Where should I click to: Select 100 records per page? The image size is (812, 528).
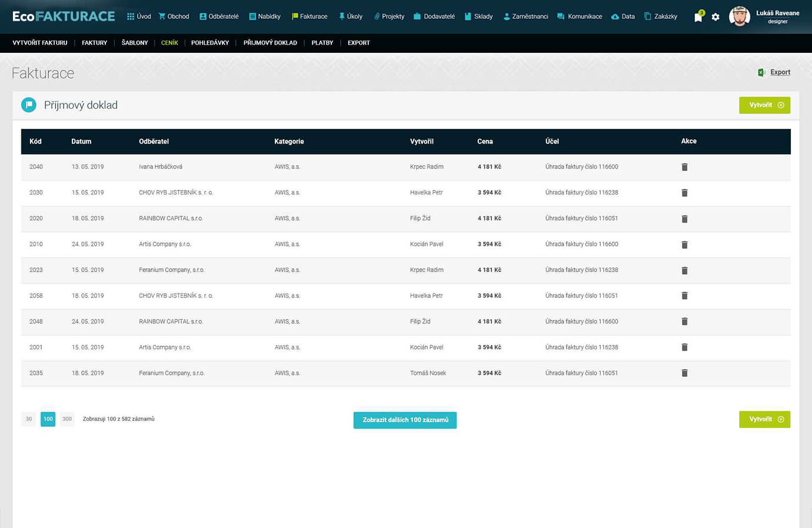[48, 419]
